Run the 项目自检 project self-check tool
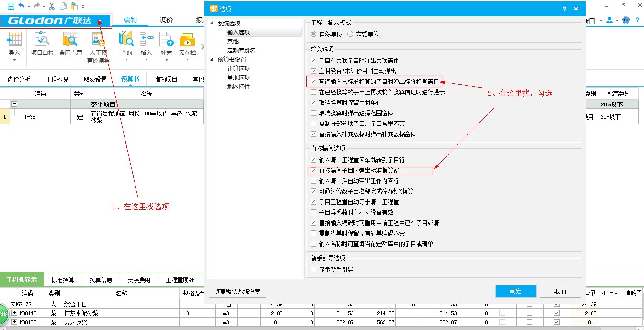644x330 pixels. point(42,44)
